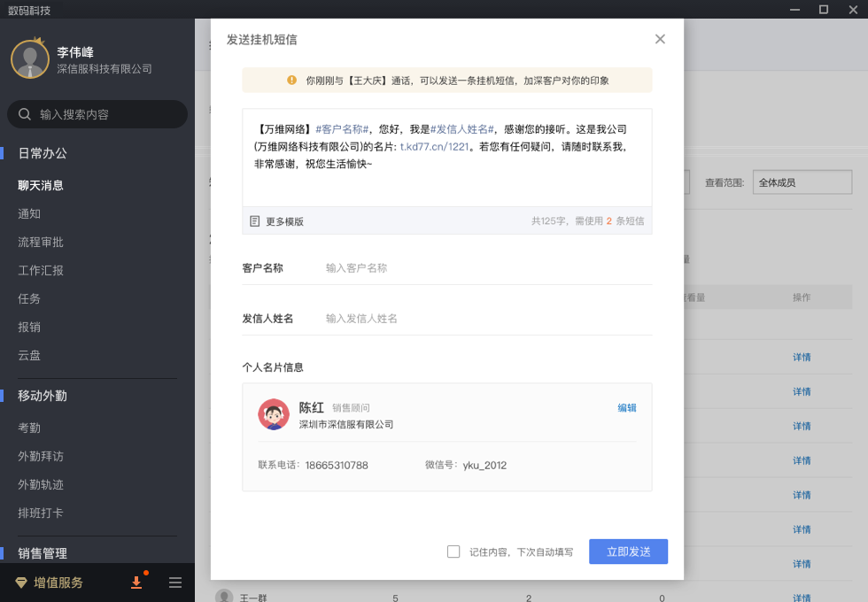Viewport: 868px width, 602px height.
Task: Click the 销售顾问 job title
Action: [x=351, y=408]
